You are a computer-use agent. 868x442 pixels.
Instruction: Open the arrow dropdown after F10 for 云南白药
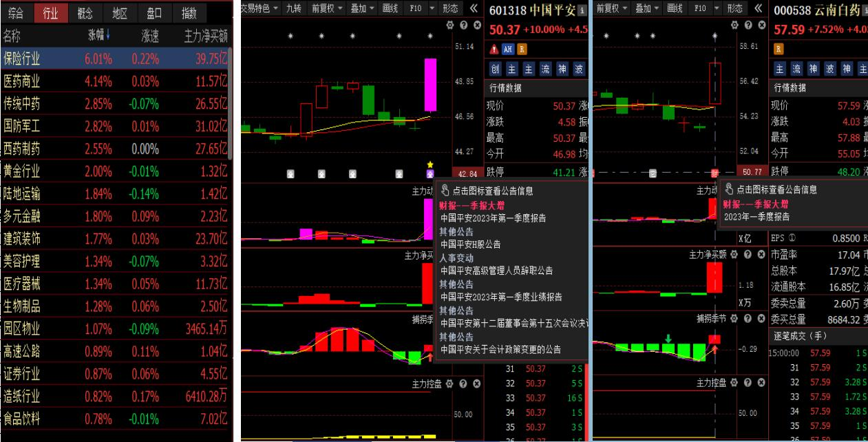tap(717, 8)
